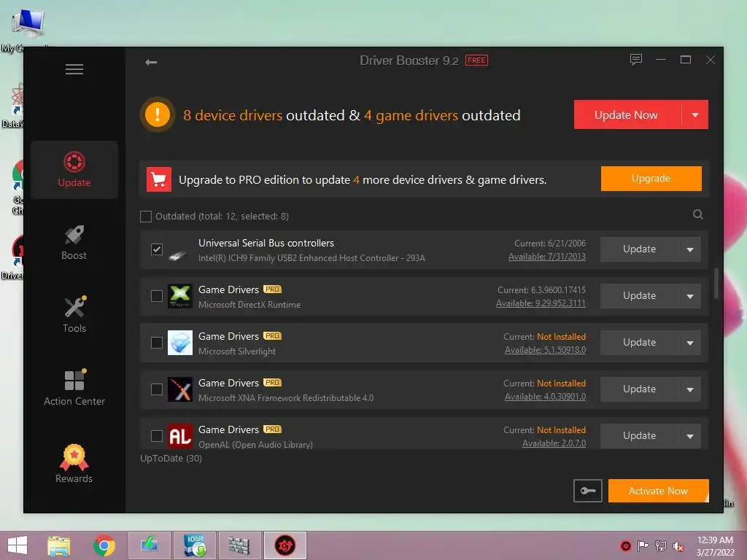The image size is (747, 560).
Task: Click the USB controller device icon
Action: click(178, 255)
